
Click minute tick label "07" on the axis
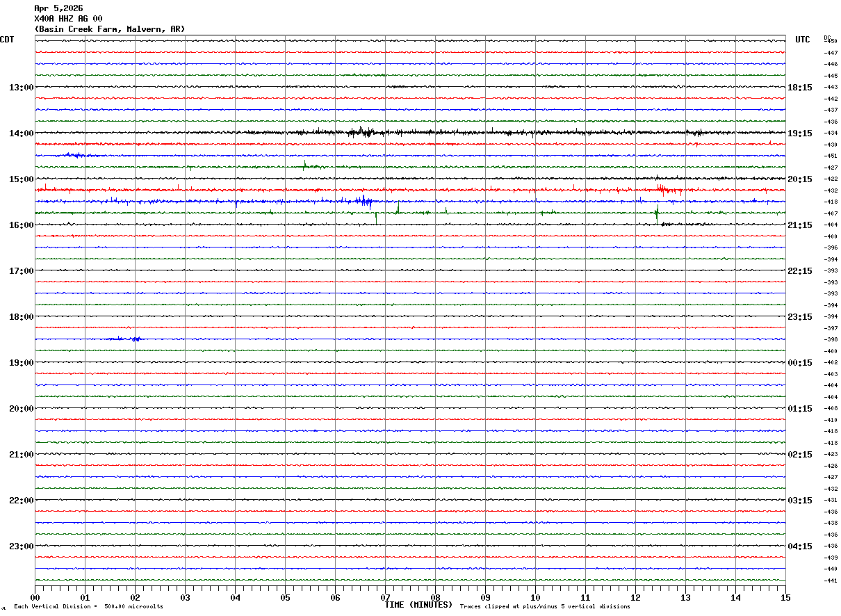[385, 597]
